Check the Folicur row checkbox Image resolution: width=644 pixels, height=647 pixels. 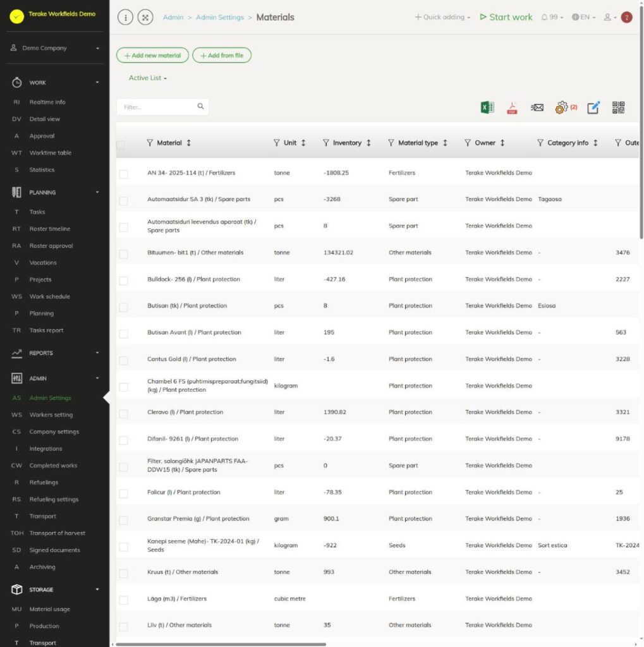(123, 494)
